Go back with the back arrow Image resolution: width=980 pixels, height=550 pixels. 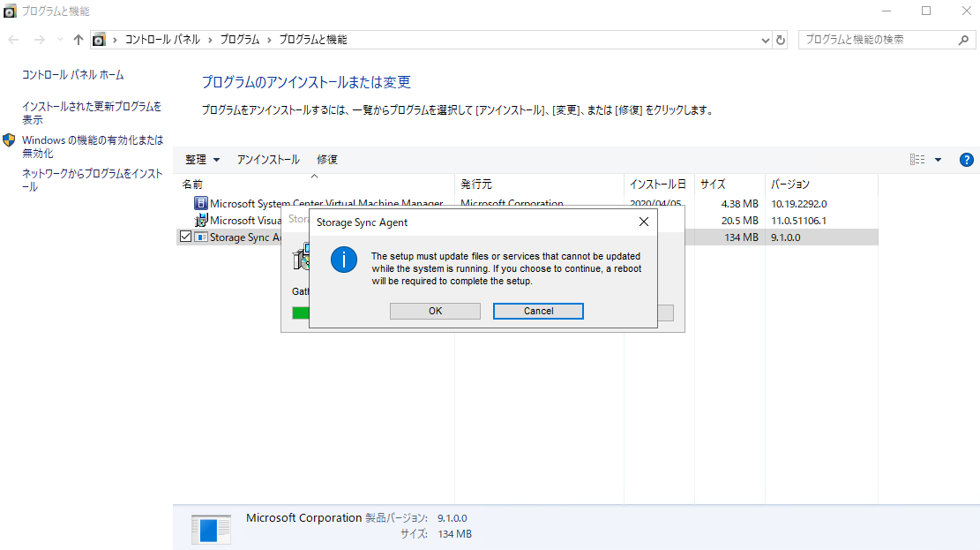[x=14, y=40]
